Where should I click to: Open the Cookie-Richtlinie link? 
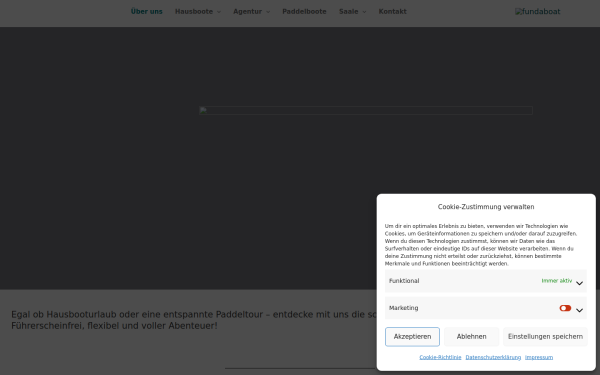(x=440, y=357)
